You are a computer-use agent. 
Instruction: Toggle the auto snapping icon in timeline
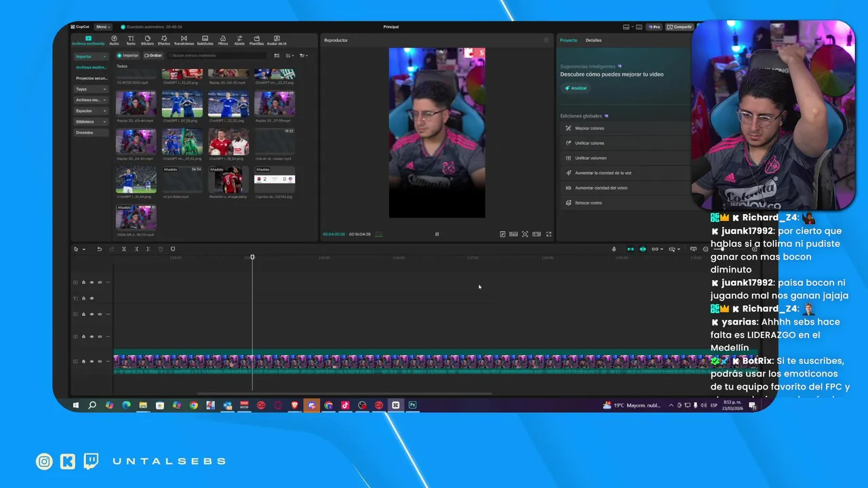tap(643, 249)
